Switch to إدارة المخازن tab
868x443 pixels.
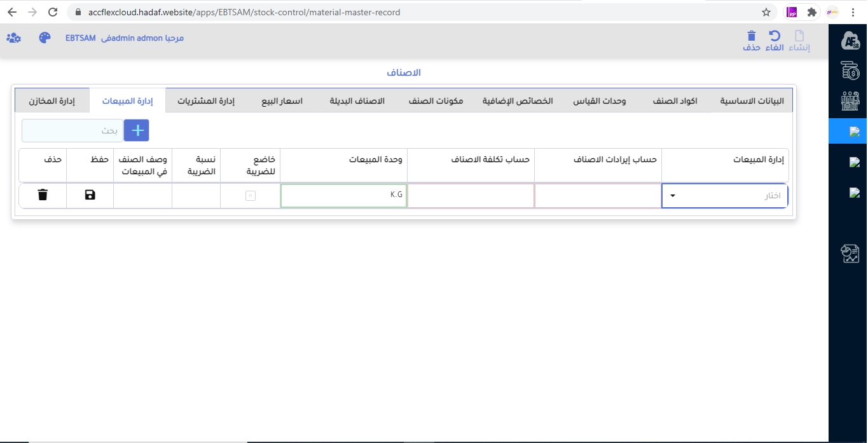click(52, 101)
